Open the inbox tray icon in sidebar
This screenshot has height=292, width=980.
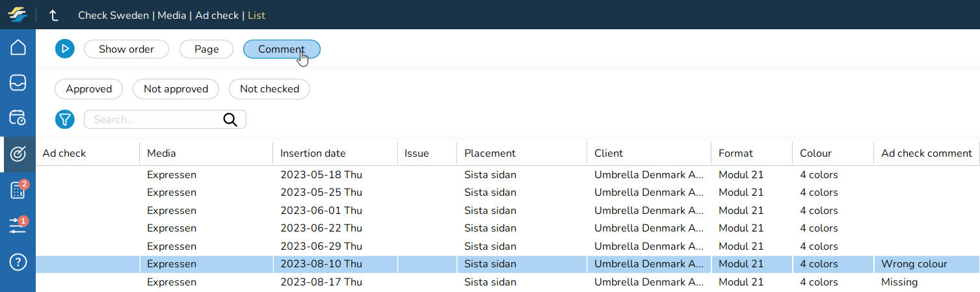point(18,83)
